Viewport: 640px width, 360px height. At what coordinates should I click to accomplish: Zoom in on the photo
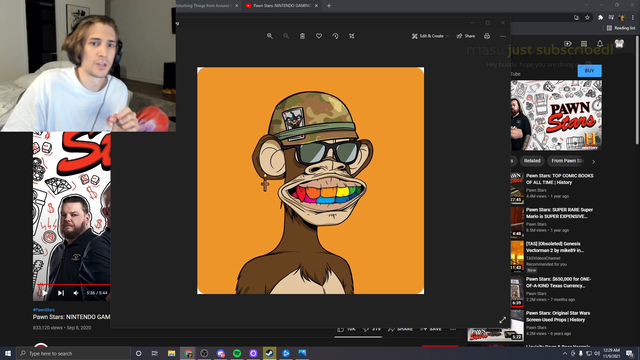270,36
